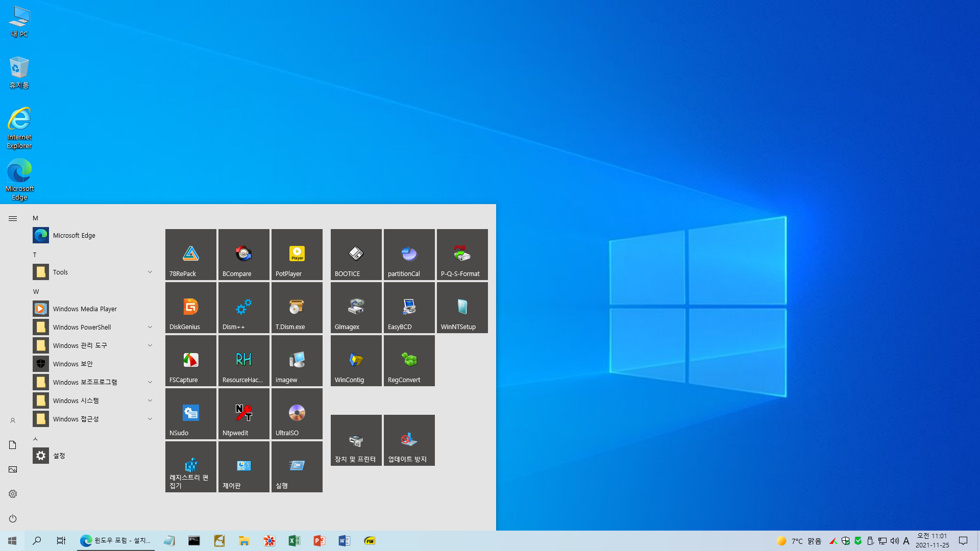Open the RegConvert tile
Viewport: 980px width, 551px height.
point(409,361)
